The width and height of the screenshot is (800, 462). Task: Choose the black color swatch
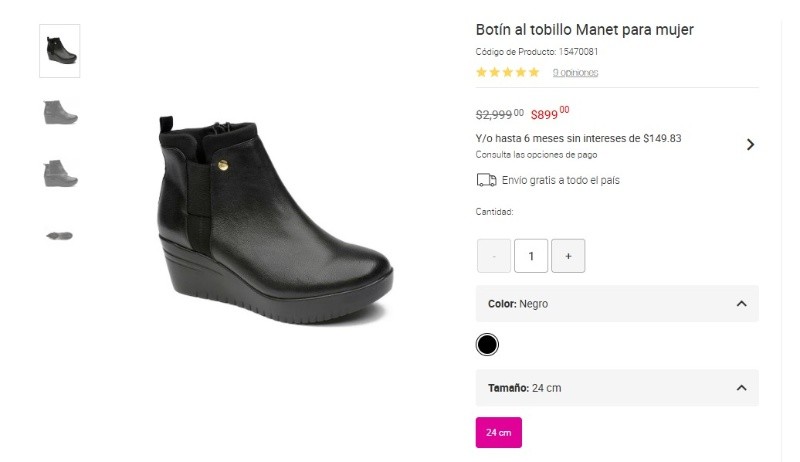point(487,345)
